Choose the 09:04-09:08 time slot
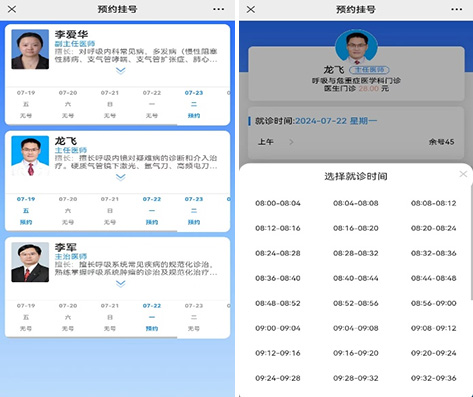Viewport: 473px width, 397px height. pos(356,328)
